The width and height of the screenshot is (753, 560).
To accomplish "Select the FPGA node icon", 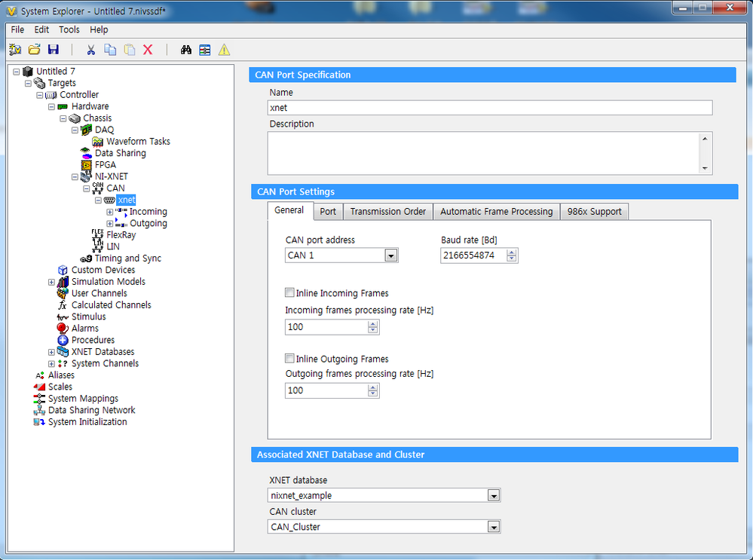I will coord(87,165).
